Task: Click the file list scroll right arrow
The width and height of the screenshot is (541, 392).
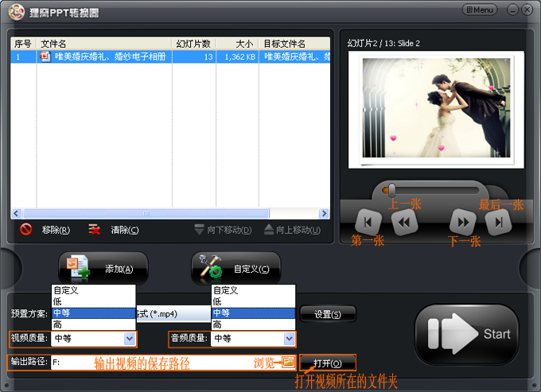Action: tap(324, 213)
